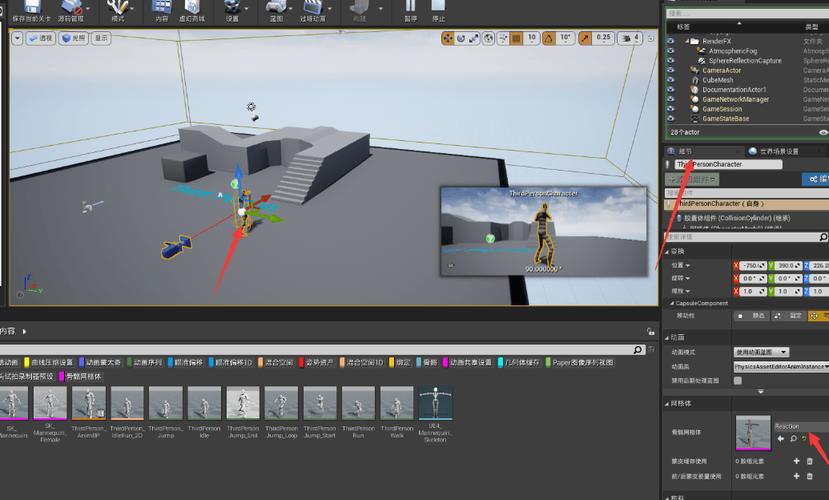
Task: Open Anim Class PhysicsAssetEditorAnimInstance dropdown
Action: pyautogui.click(x=781, y=366)
